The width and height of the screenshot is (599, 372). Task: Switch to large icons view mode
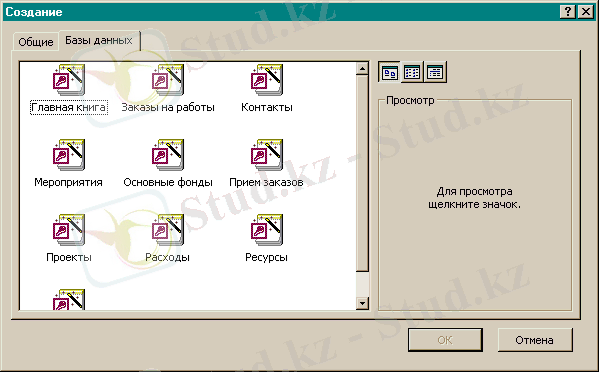tap(389, 72)
